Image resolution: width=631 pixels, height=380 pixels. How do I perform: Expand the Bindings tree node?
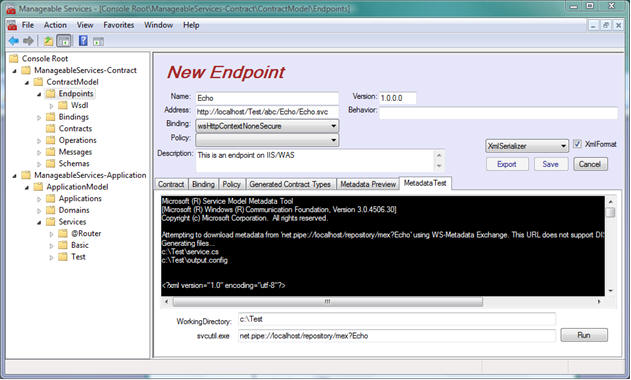pos(39,118)
